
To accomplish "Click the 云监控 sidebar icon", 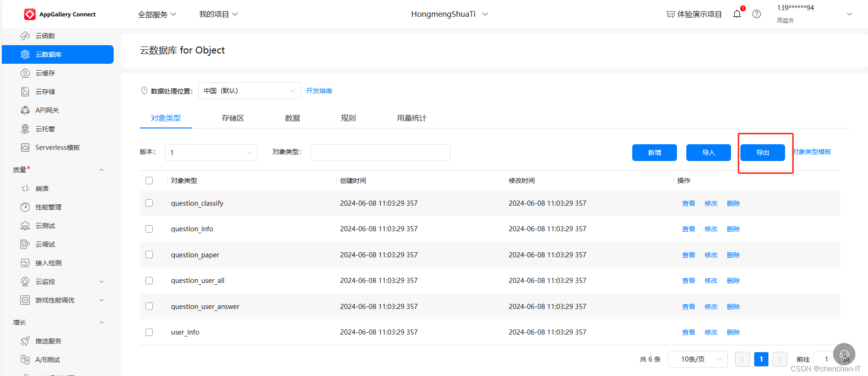I will tap(25, 282).
